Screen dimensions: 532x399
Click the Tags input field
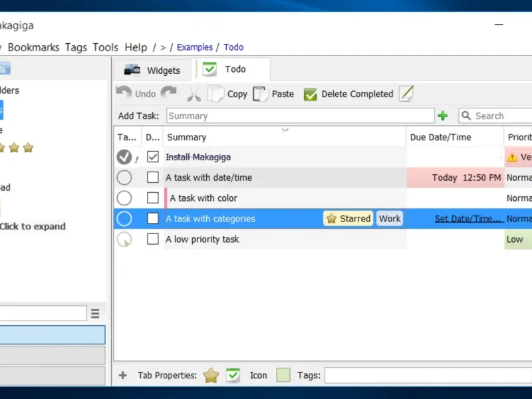click(428, 375)
